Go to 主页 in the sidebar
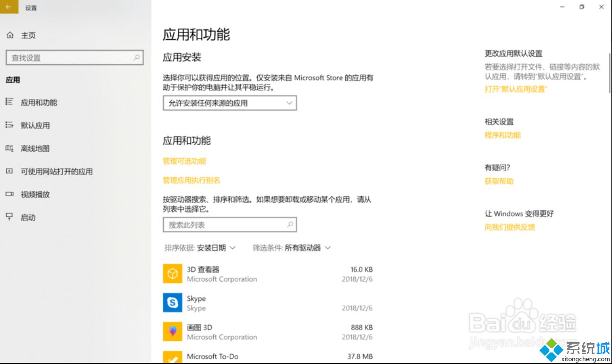 (28, 35)
